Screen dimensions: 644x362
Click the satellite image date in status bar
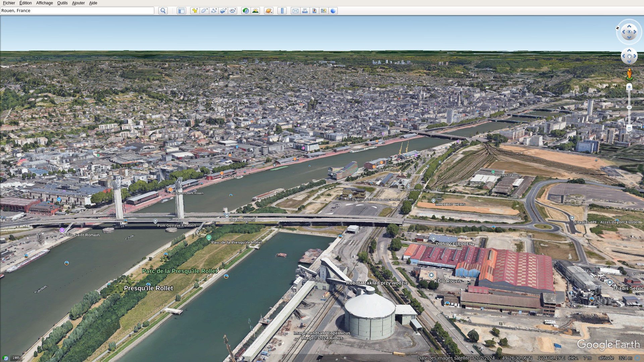456,358
